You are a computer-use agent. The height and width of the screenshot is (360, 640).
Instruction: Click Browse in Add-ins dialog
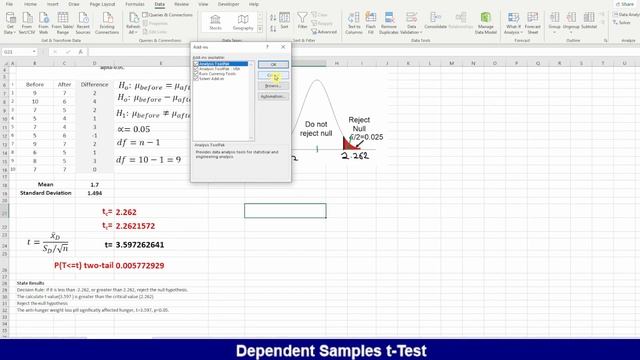point(273,86)
